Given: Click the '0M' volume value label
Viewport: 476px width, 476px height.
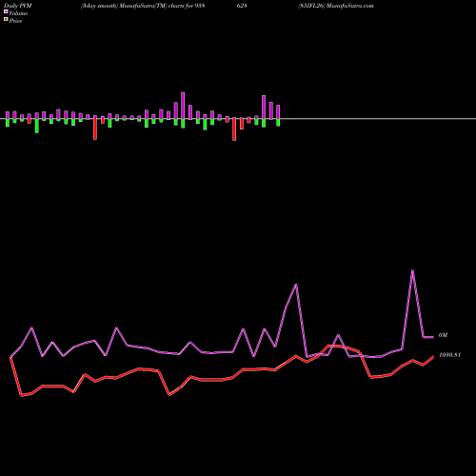Looking at the screenshot, I should 443,335.
